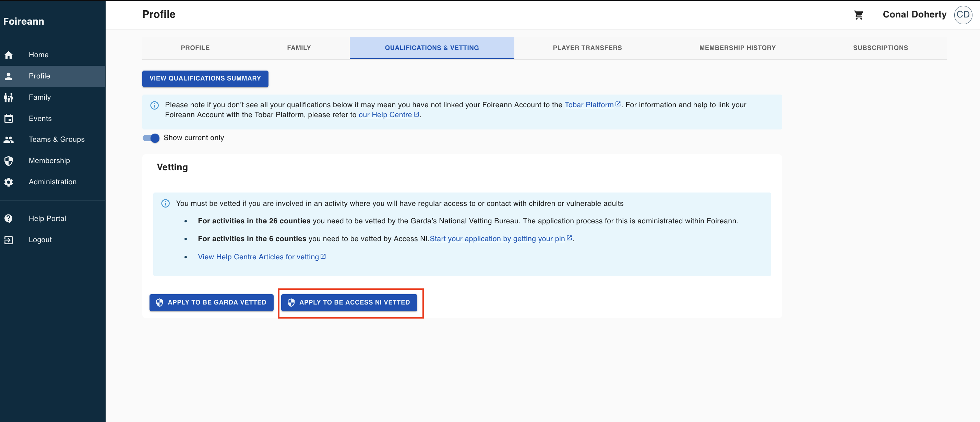Open Teams & Groups in the sidebar
The width and height of the screenshot is (980, 422).
pyautogui.click(x=52, y=139)
